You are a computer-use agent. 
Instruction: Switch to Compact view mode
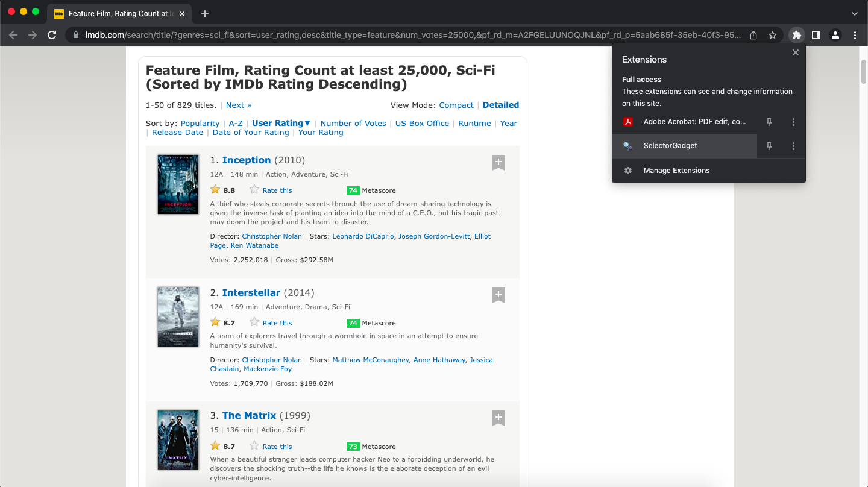coord(456,105)
